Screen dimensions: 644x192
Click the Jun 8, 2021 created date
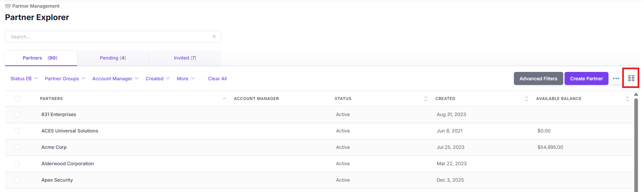[450, 131]
